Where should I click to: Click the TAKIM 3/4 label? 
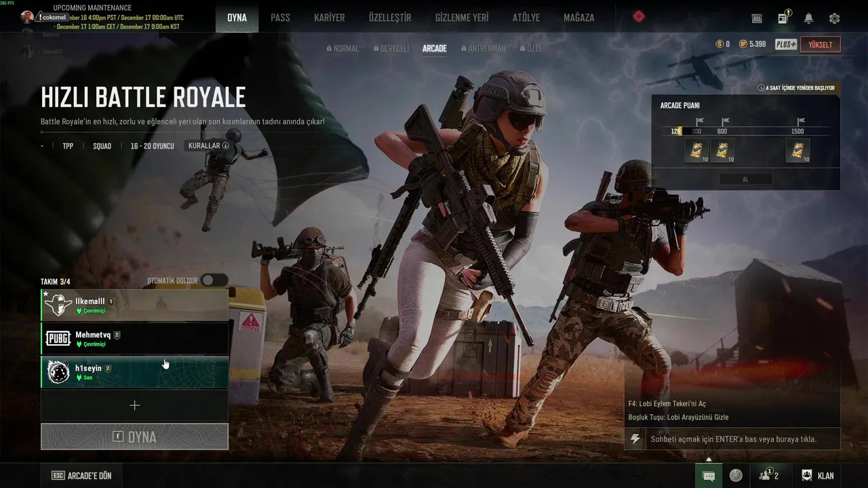pyautogui.click(x=56, y=281)
